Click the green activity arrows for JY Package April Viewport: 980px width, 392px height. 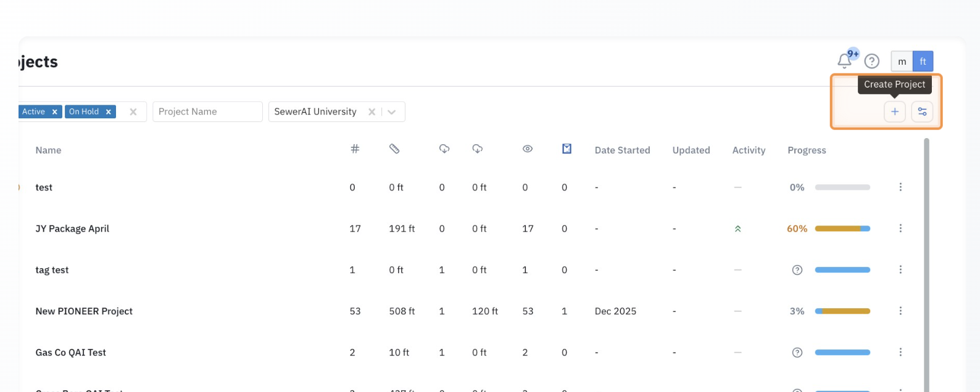737,229
